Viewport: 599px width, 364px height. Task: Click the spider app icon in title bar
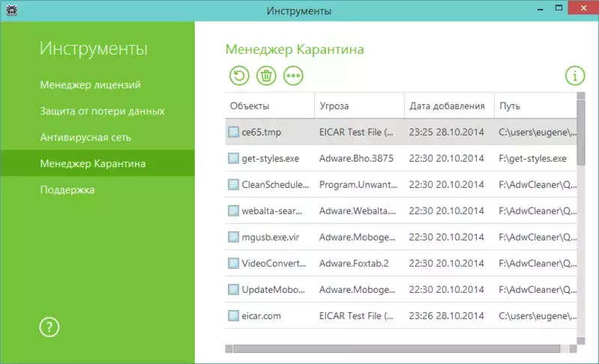12,10
